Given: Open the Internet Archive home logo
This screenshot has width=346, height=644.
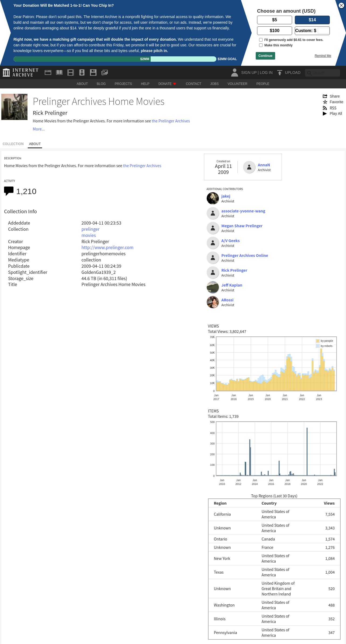Looking at the screenshot, I should [20, 73].
